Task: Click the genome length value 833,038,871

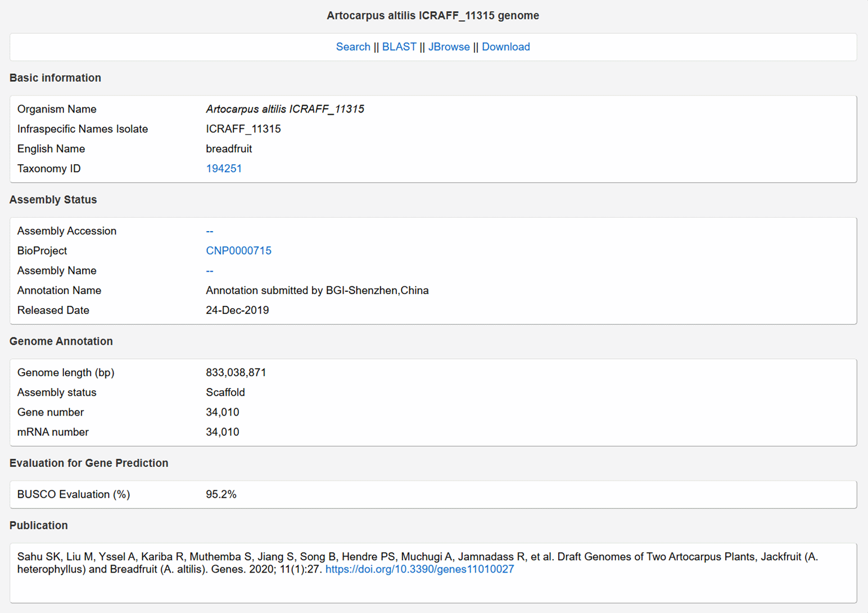Action: coord(236,373)
